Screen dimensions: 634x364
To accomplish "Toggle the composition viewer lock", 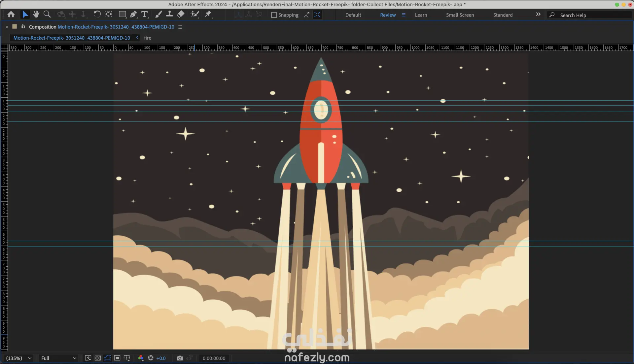I will (23, 26).
